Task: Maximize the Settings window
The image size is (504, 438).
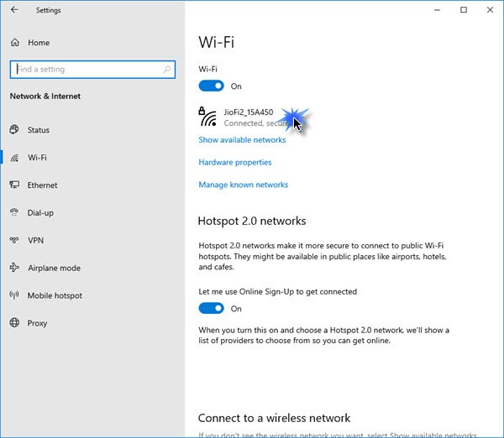Action: point(464,10)
